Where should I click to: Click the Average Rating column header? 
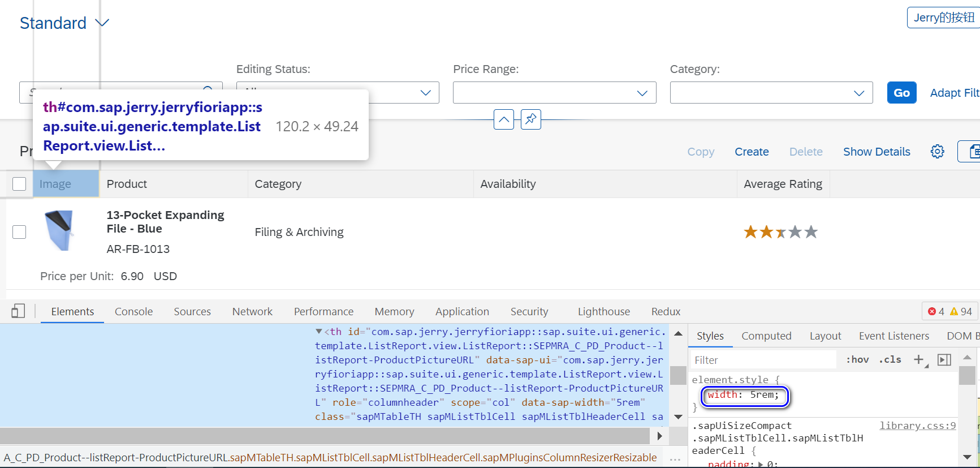pyautogui.click(x=783, y=184)
